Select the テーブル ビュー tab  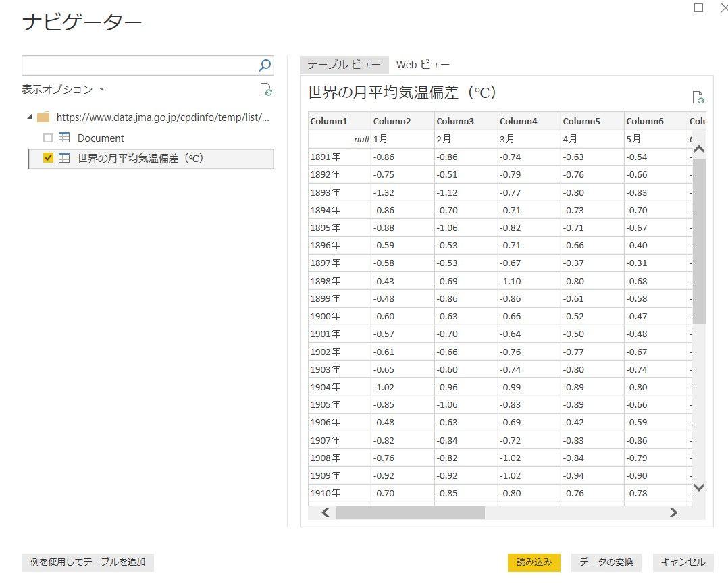(x=344, y=65)
